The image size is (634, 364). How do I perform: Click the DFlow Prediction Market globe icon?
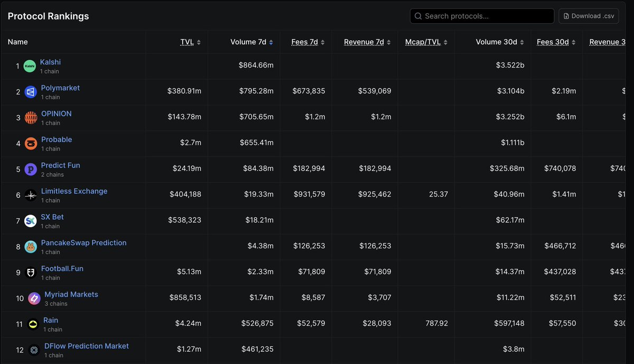pyautogui.click(x=34, y=350)
